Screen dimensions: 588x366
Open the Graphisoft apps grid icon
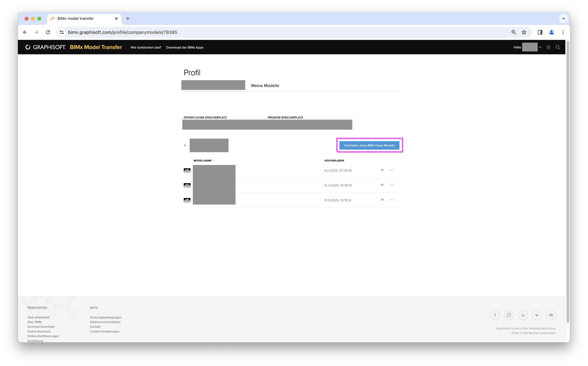tap(548, 47)
